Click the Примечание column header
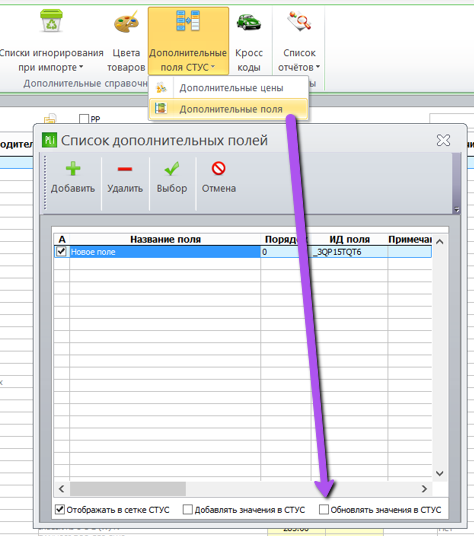 pyautogui.click(x=410, y=239)
